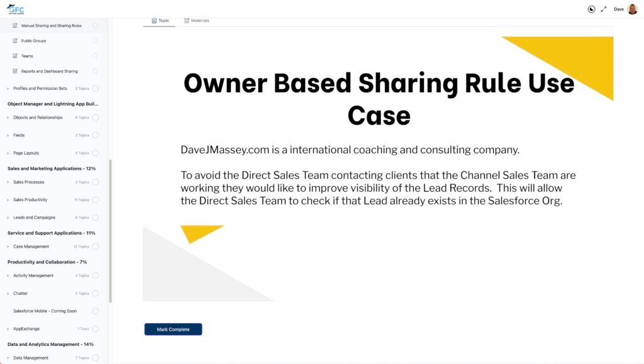
Task: Open the Reports and Dashboard Sharing lesson
Action: 49,71
